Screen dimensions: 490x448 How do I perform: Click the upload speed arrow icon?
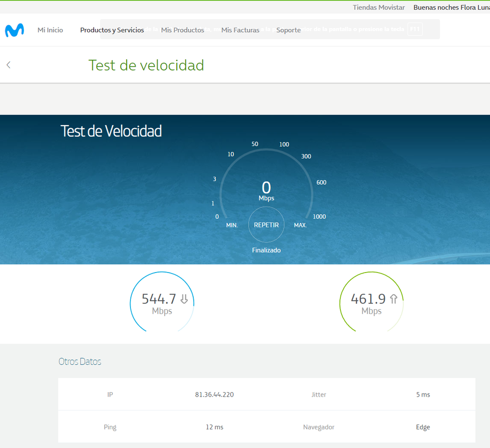[x=393, y=299]
